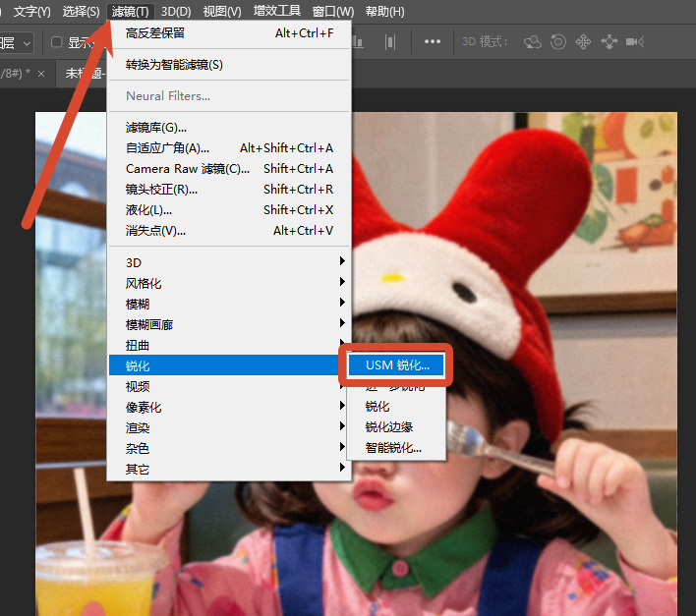Select 转换为智能滤镜(S)
696x616 pixels.
pyautogui.click(x=229, y=65)
